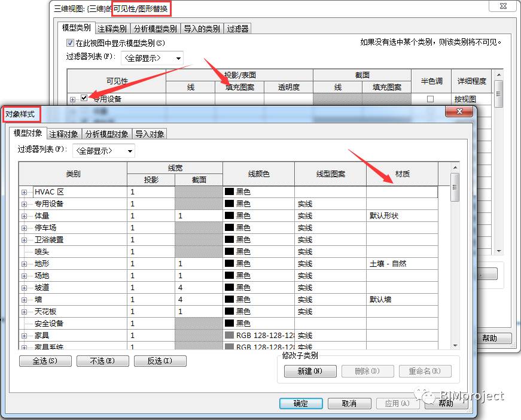
Task: Tick the 半色调 checkbox for 专用设备
Action: tap(430, 99)
